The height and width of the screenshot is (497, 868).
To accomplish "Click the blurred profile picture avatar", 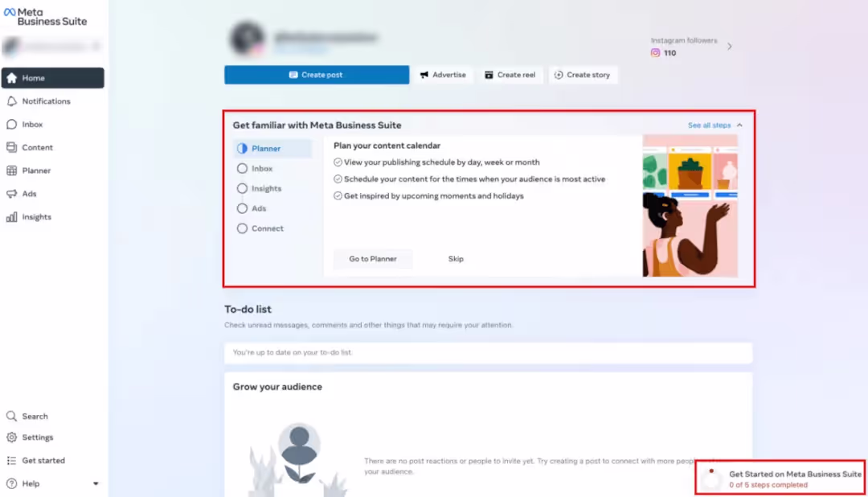I will click(247, 39).
